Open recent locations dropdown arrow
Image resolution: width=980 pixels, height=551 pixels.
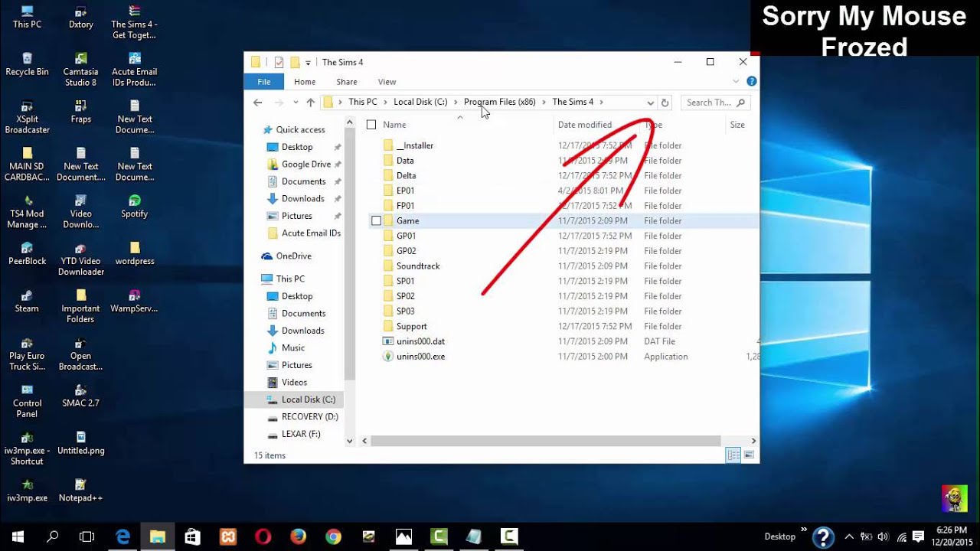(x=296, y=103)
